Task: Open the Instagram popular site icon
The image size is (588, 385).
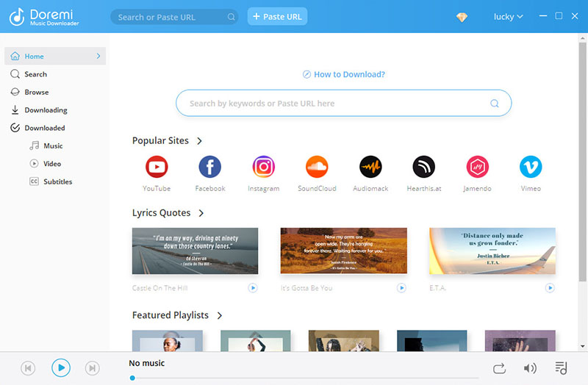Action: click(x=264, y=167)
